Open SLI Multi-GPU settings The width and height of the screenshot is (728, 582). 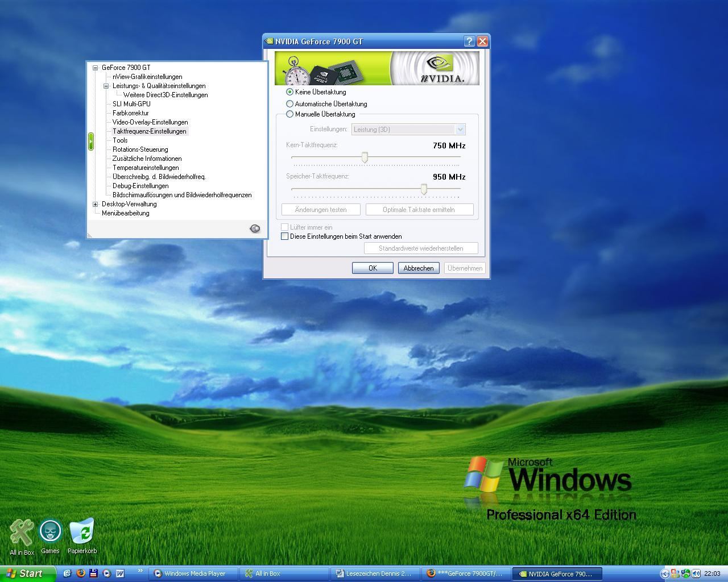[131, 104]
